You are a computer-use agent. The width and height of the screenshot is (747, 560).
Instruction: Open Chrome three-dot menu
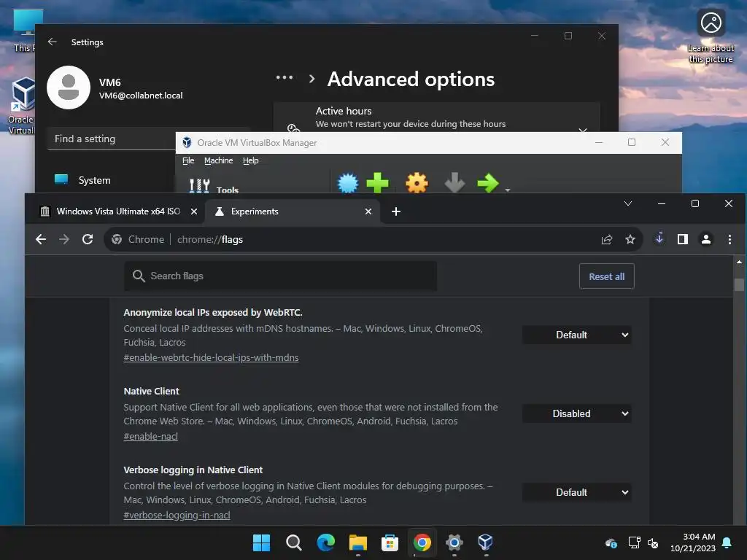(729, 239)
